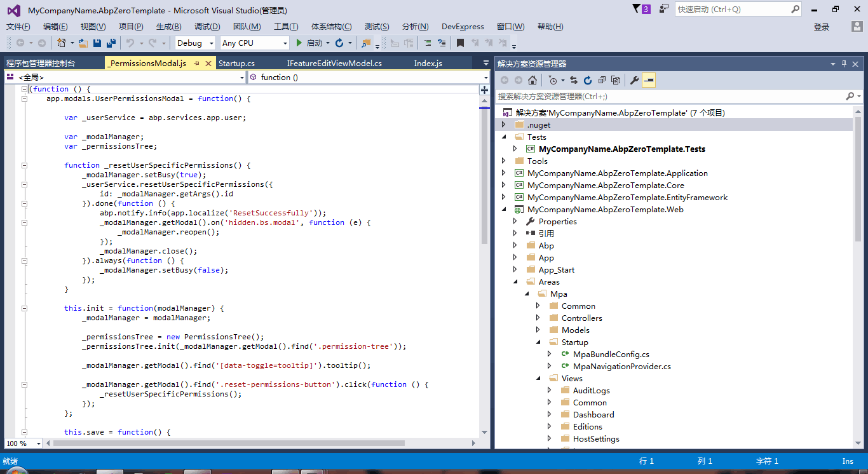Click the 启动 start button label
This screenshot has width=868, height=474.
[x=315, y=43]
